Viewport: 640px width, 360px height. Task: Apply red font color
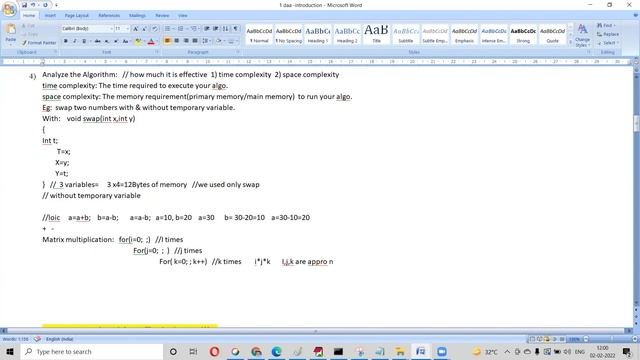[x=151, y=41]
